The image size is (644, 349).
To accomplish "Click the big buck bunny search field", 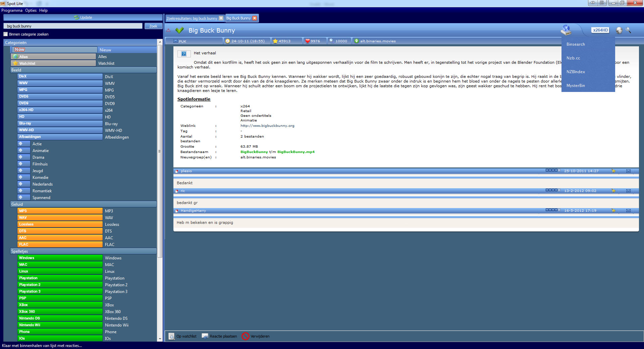I will coord(73,26).
